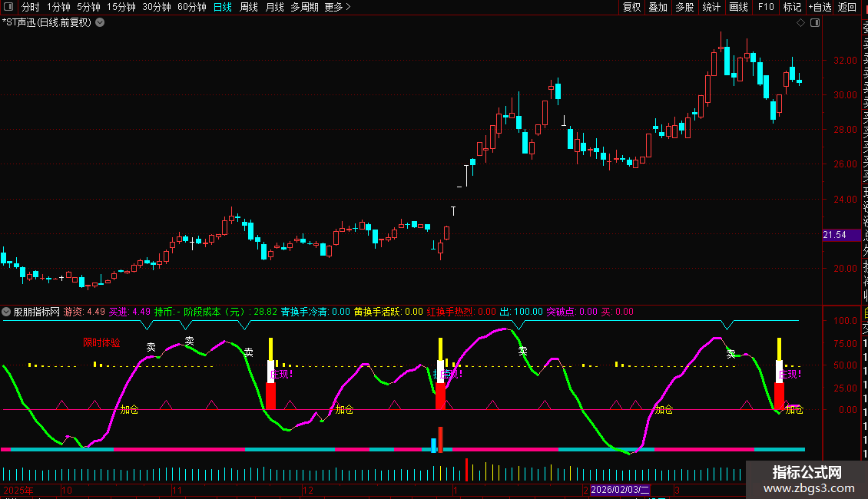Select 5分钟 period tab
The height and width of the screenshot is (499, 868).
click(88, 7)
